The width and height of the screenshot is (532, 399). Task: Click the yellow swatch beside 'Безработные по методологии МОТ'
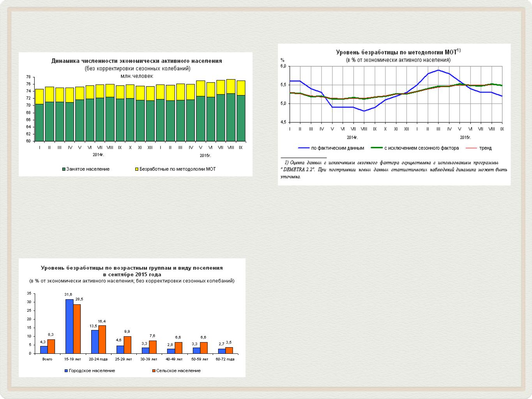pyautogui.click(x=137, y=169)
